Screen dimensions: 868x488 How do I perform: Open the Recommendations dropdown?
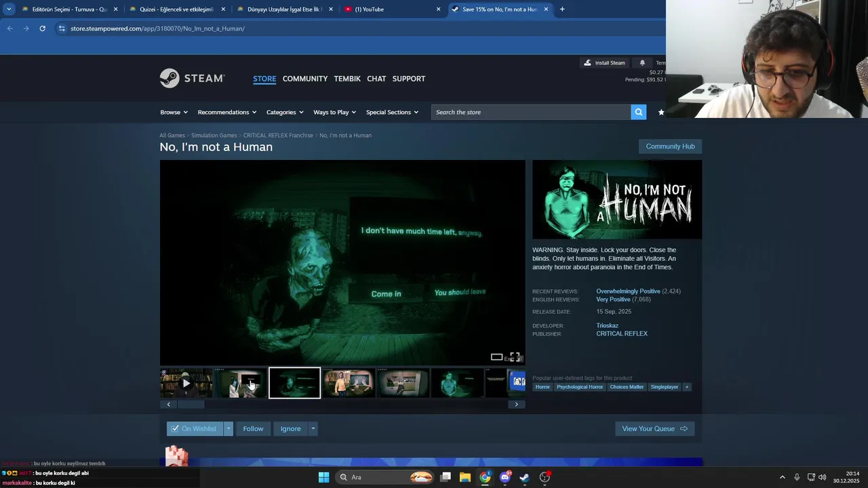pos(227,113)
